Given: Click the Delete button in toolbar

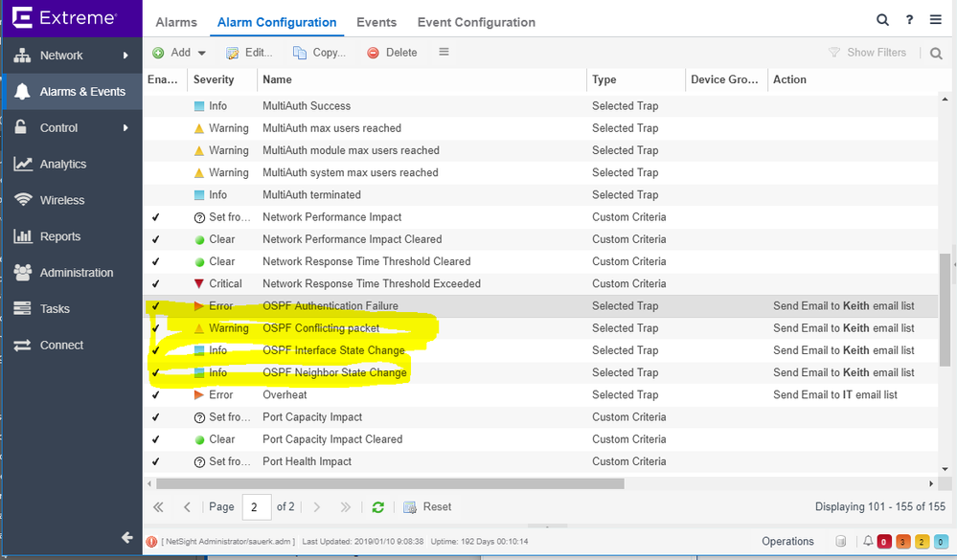Looking at the screenshot, I should coord(392,53).
